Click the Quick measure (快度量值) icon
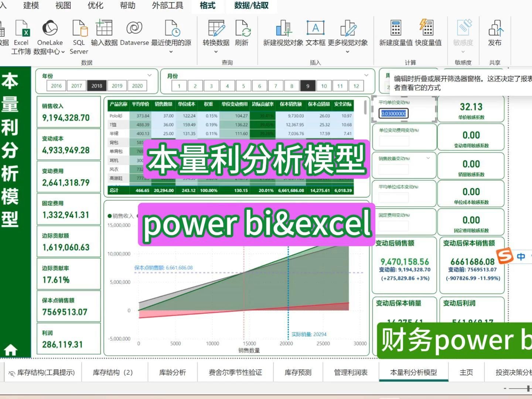This screenshot has width=532, height=399. [x=427, y=28]
